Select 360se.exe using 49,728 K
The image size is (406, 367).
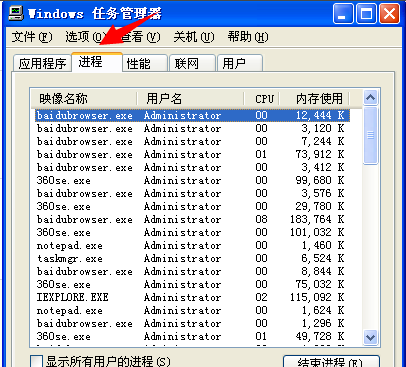point(192,336)
